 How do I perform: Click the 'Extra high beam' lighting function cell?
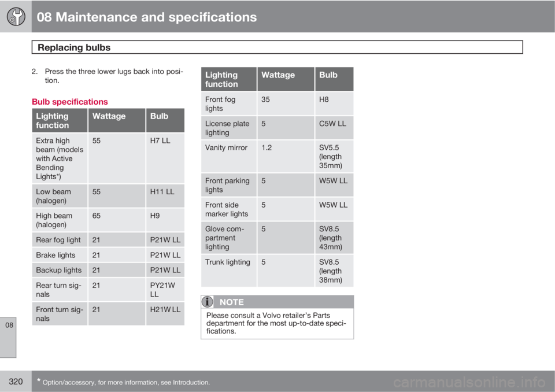[60, 158]
